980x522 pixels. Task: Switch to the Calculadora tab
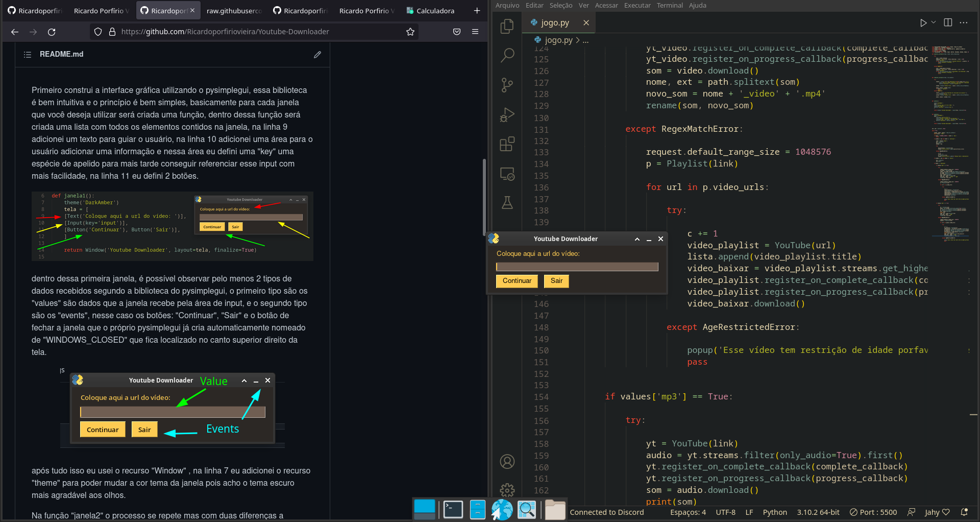[431, 11]
